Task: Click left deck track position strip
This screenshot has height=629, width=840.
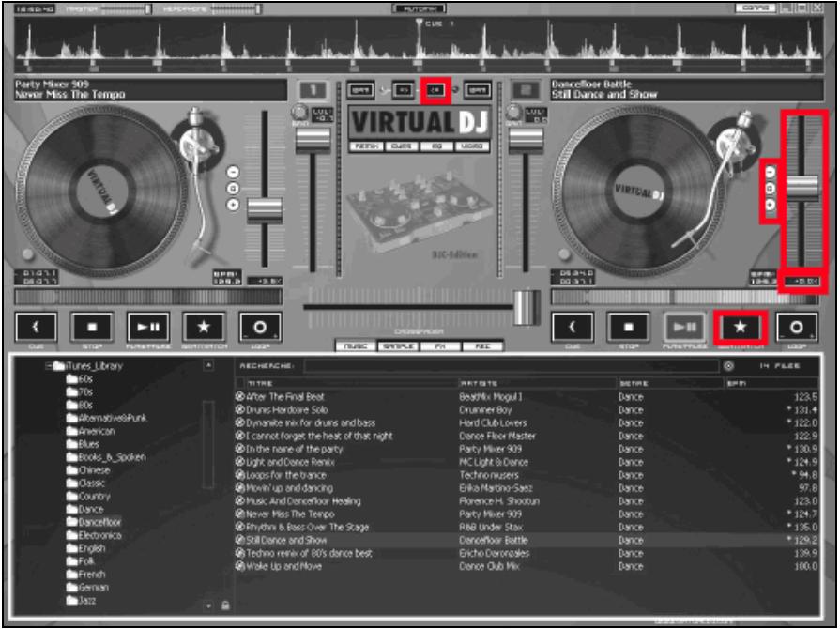Action: pos(148,298)
